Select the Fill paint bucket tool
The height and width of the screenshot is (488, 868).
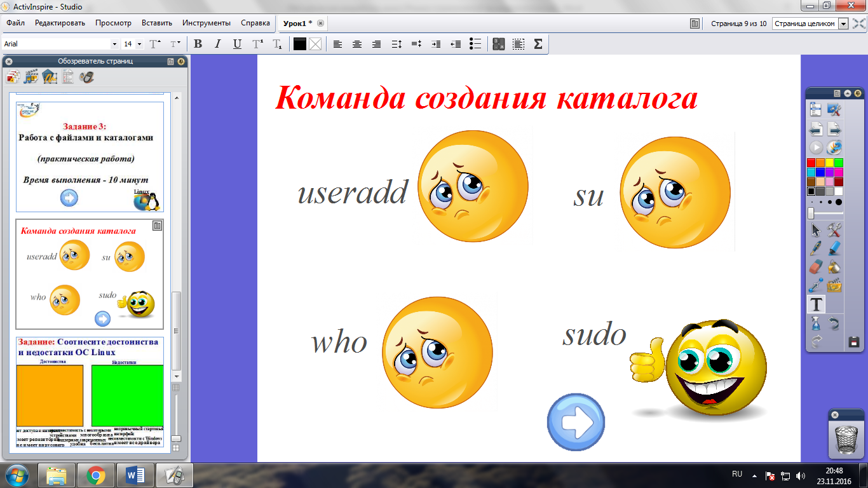click(834, 267)
